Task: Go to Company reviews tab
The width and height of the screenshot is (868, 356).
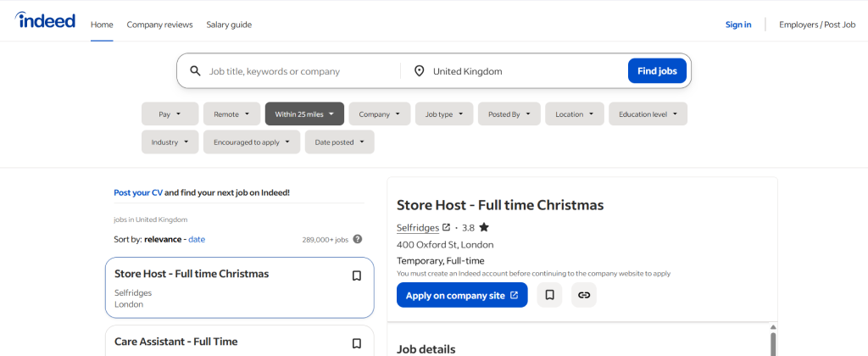Action: pos(159,25)
